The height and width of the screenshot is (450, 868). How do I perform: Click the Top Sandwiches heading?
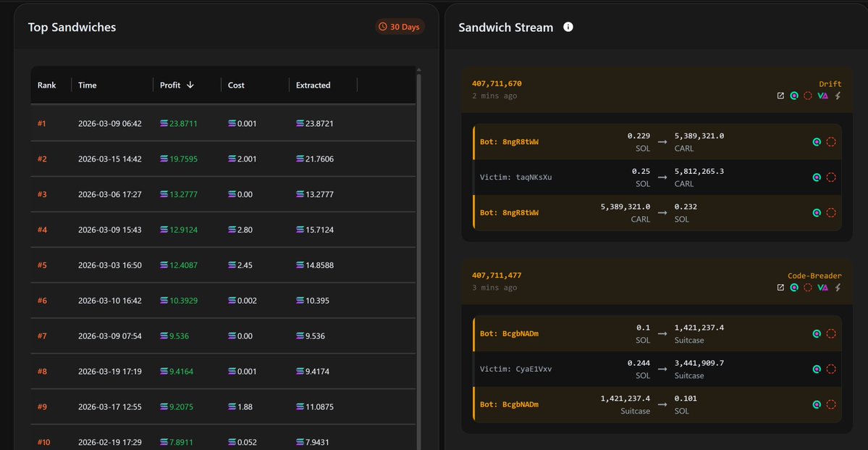tap(72, 27)
